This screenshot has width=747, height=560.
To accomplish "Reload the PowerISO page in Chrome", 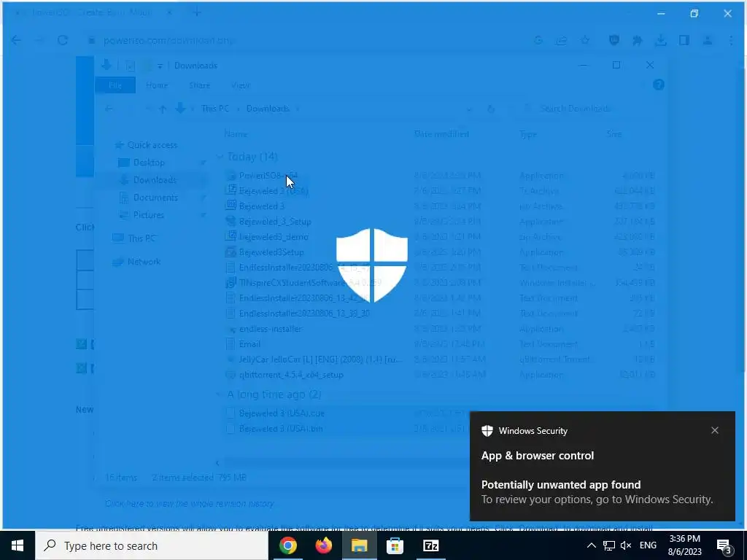I will 63,41.
